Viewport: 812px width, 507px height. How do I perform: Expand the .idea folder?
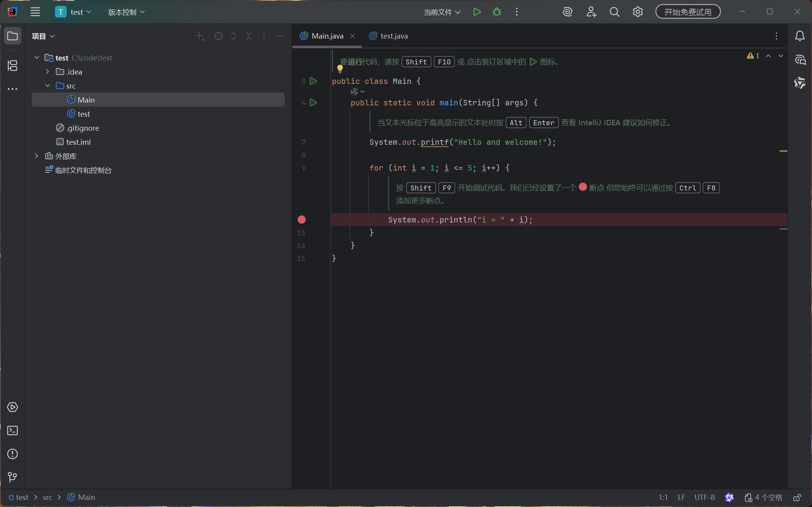click(48, 72)
